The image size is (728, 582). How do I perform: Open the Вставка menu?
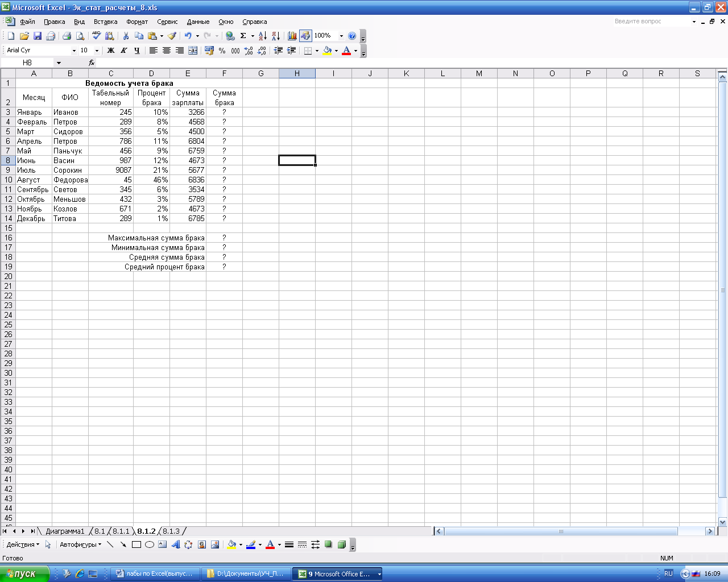tap(105, 22)
